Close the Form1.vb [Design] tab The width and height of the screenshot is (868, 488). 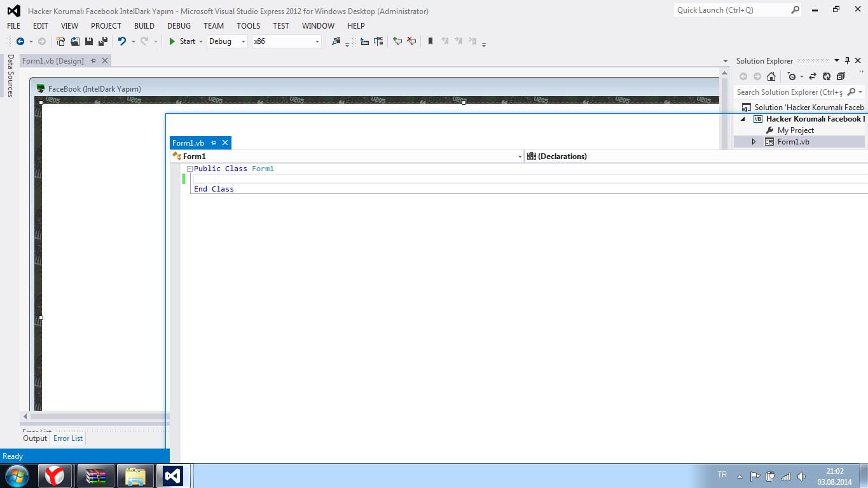[x=105, y=60]
